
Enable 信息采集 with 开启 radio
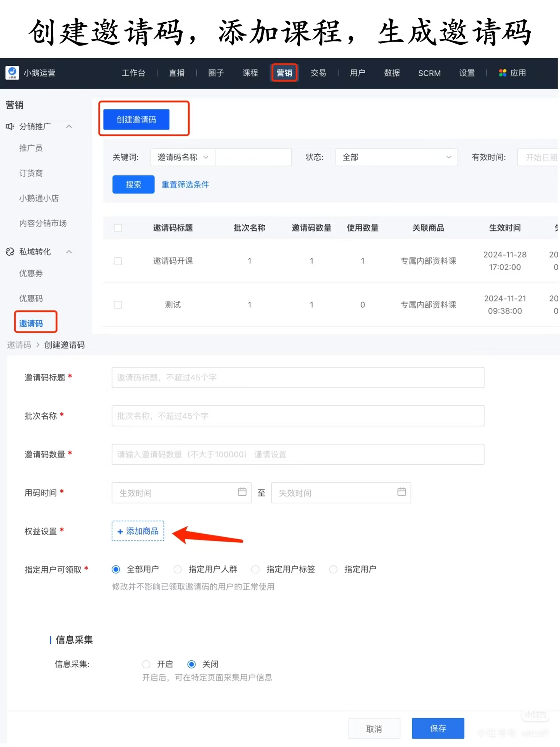pyautogui.click(x=146, y=664)
